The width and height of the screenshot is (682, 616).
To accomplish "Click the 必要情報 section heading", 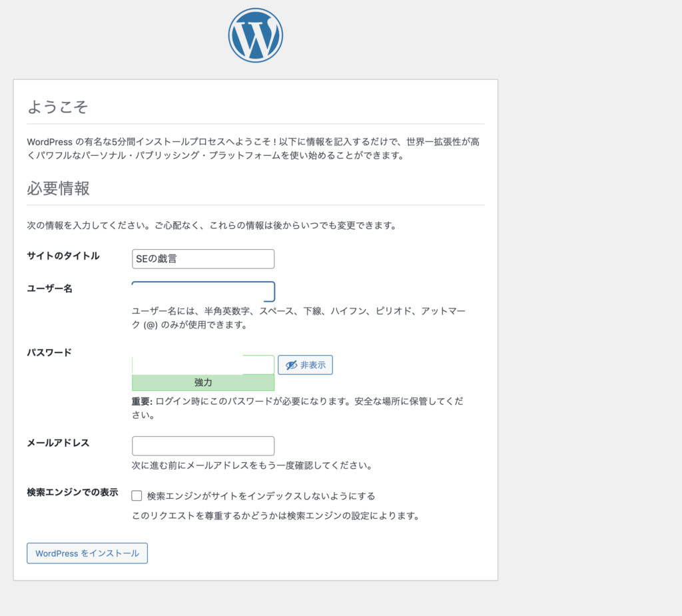I will (58, 188).
